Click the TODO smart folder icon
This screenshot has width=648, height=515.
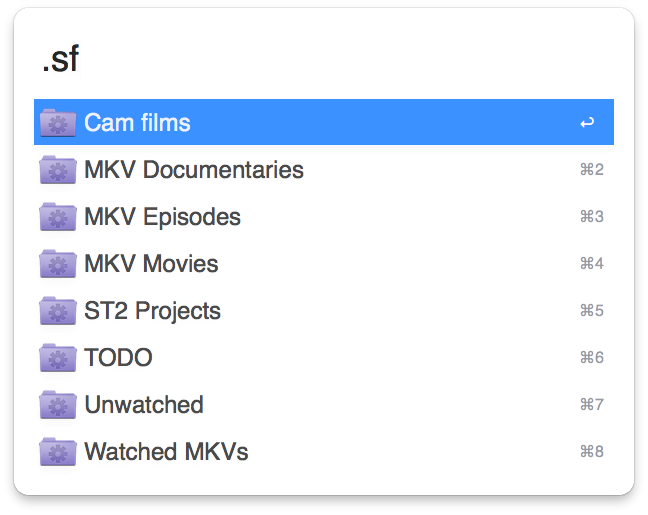tap(58, 358)
